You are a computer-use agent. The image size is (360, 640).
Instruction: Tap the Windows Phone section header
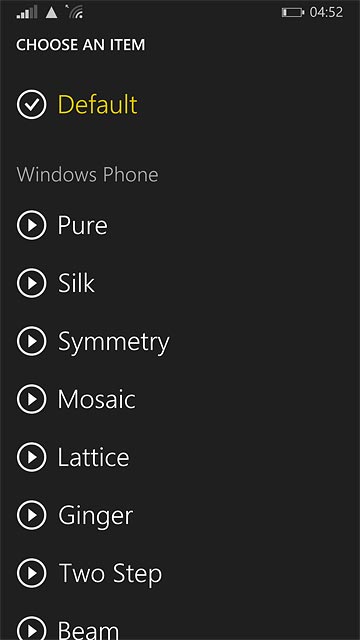click(87, 175)
